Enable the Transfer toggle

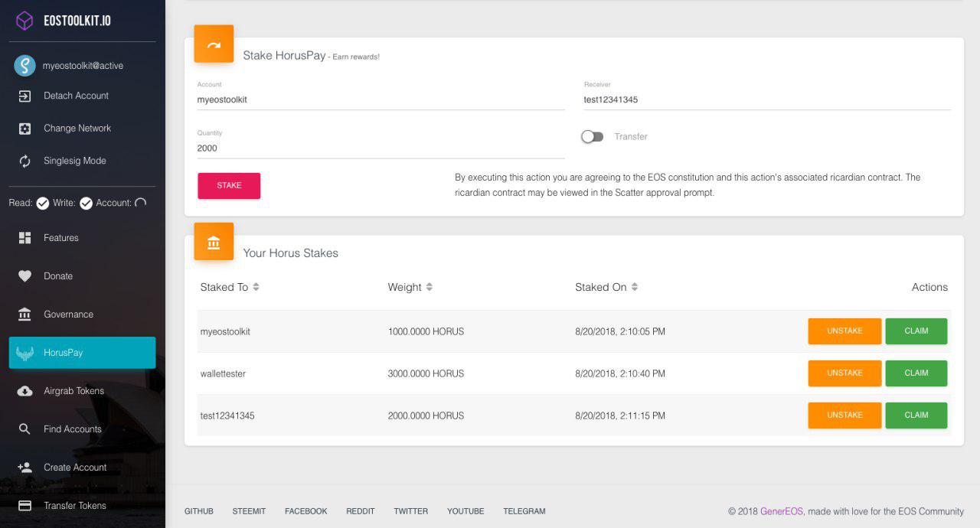click(593, 136)
